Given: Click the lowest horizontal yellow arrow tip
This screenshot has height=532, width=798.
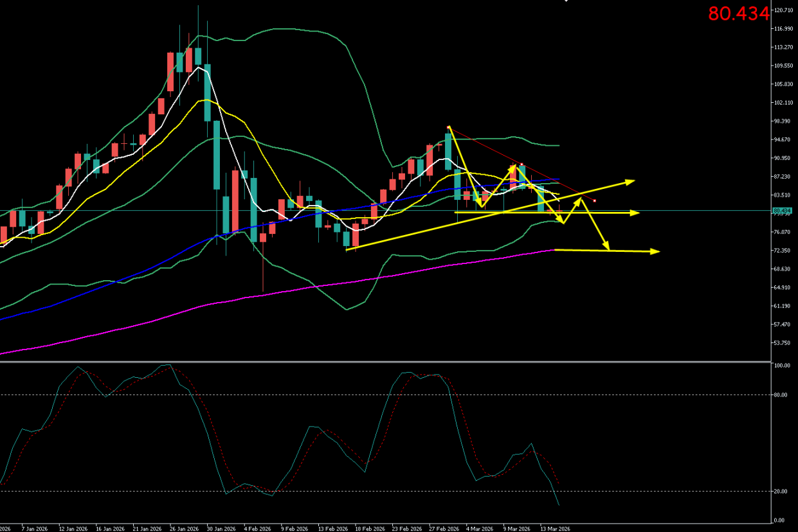Looking at the screenshot, I should (x=658, y=251).
